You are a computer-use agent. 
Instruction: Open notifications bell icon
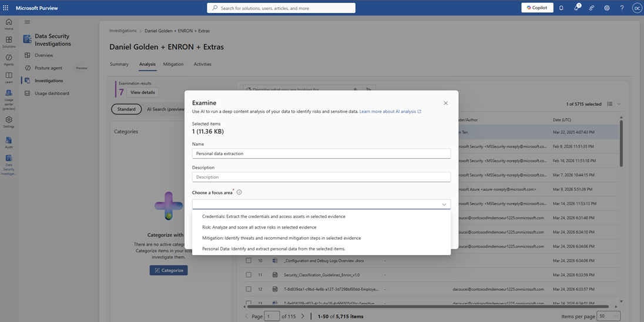562,8
